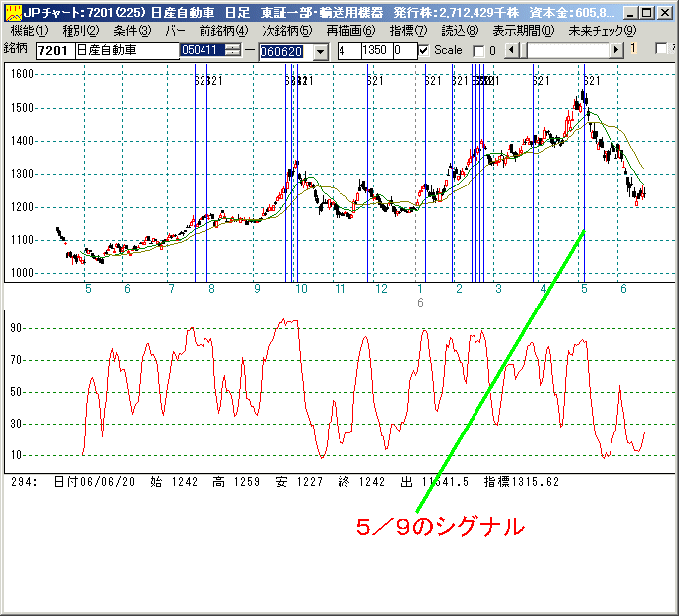Redraw the chart using 再描画(6)
Image resolution: width=679 pixels, height=616 pixels.
click(x=350, y=31)
